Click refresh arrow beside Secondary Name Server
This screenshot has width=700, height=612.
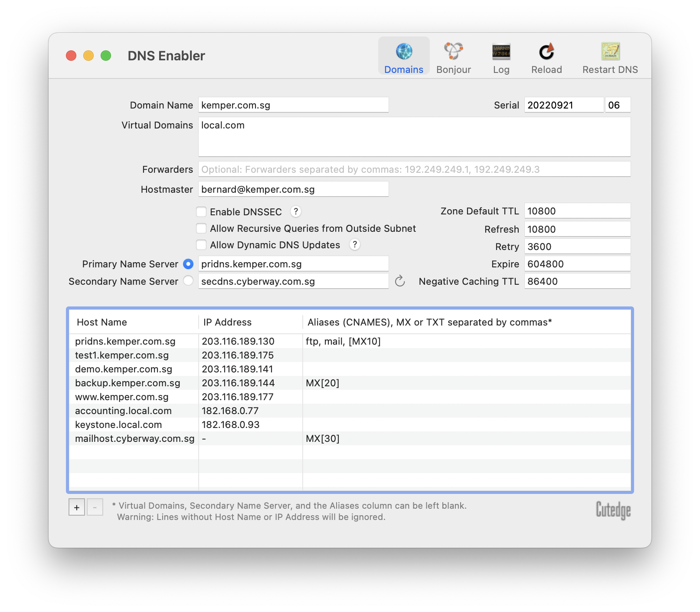400,281
